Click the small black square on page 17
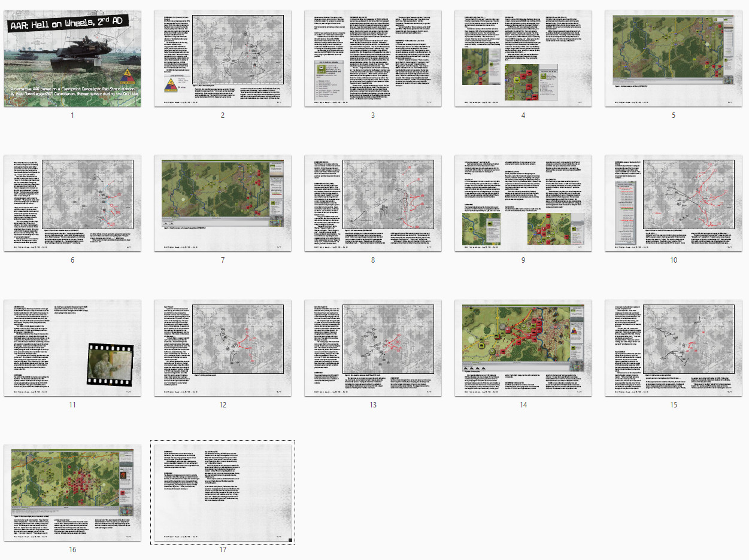 (x=290, y=540)
